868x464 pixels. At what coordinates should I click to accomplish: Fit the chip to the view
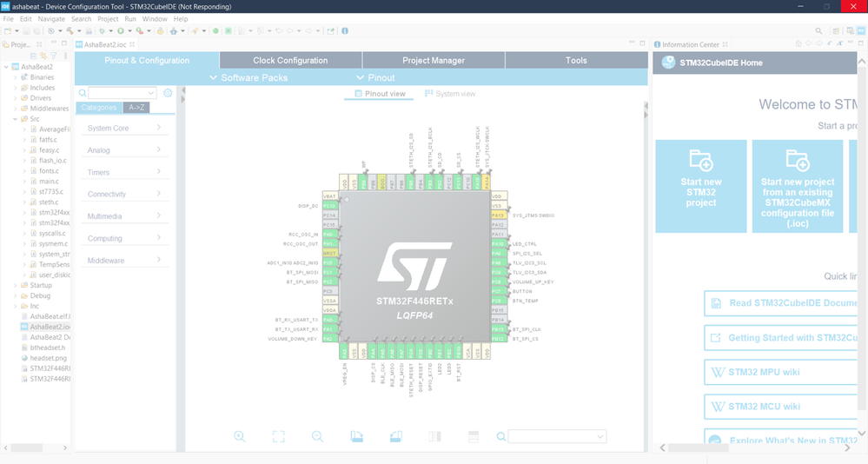point(278,436)
